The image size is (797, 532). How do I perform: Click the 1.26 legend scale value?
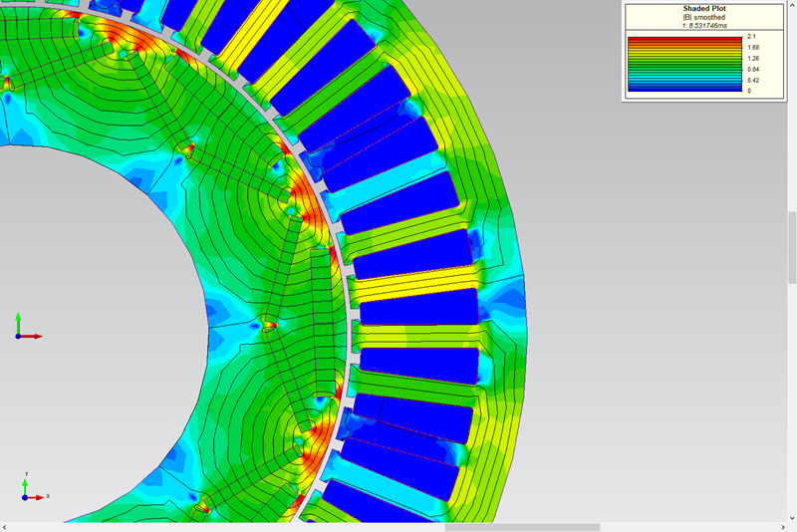click(x=753, y=59)
